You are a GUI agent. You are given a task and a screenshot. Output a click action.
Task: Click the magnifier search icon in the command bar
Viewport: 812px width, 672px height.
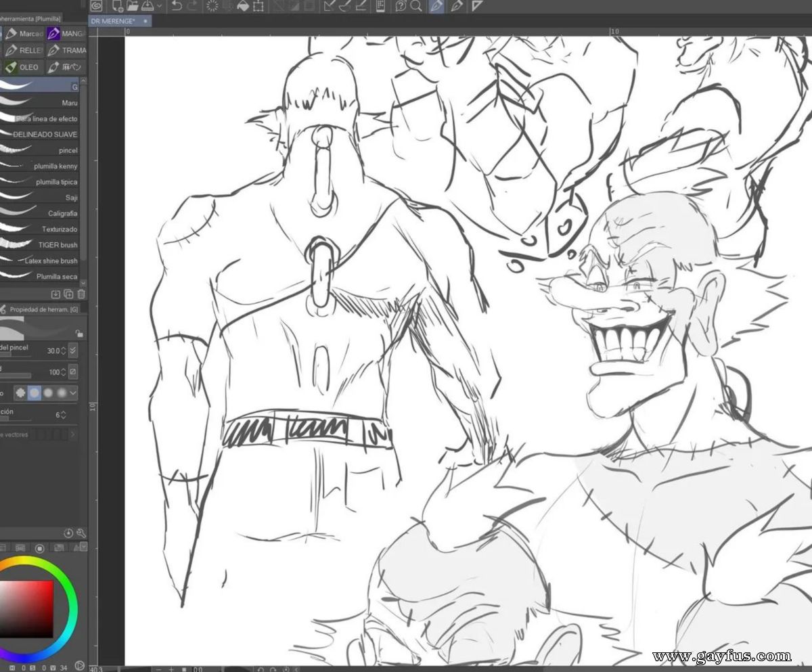tap(415, 6)
